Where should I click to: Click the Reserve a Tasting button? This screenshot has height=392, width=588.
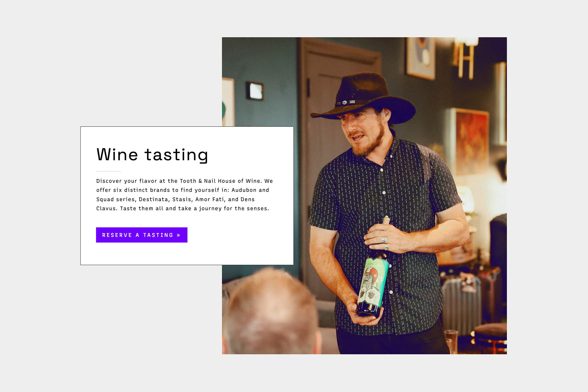(141, 235)
